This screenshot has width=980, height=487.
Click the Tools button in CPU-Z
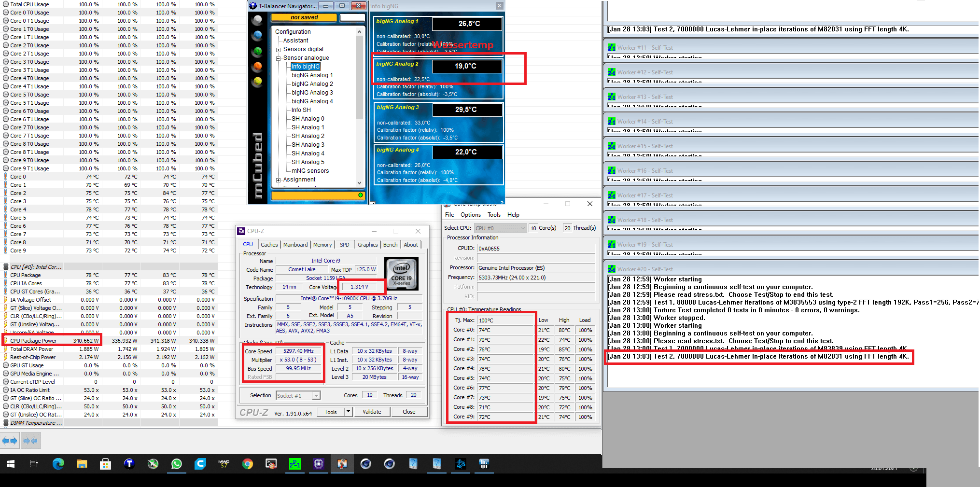tap(331, 412)
